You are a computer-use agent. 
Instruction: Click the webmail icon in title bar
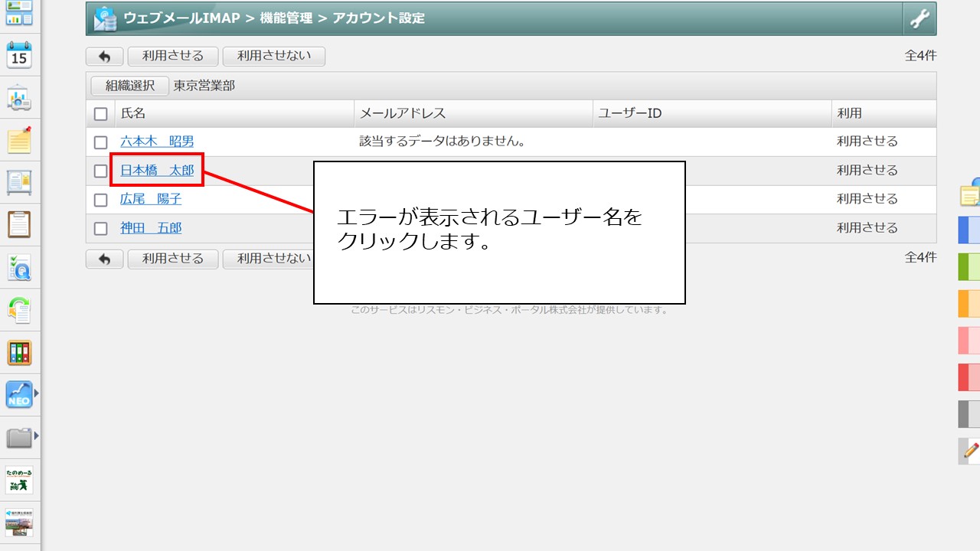tap(105, 18)
